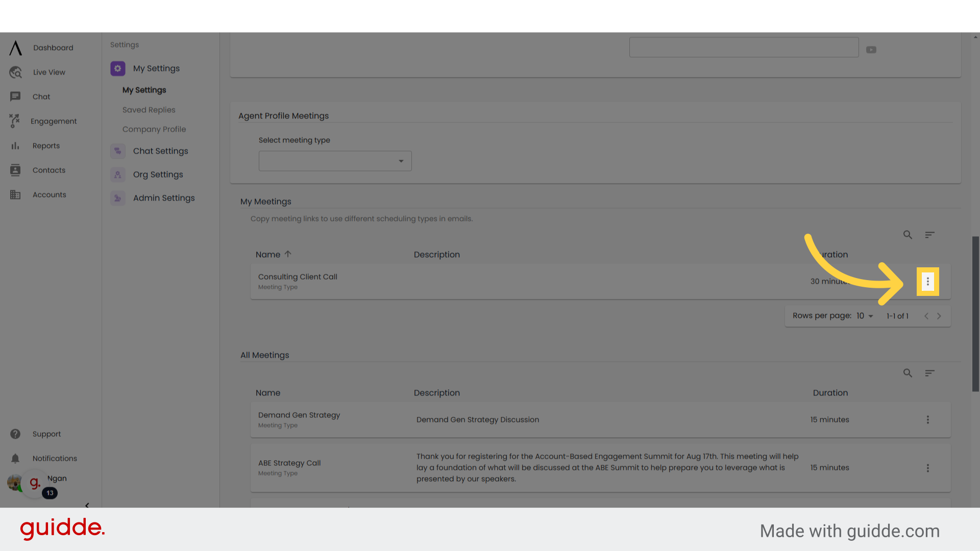This screenshot has height=551, width=980.
Task: Select the ABE Strategy Call meeting name
Action: tap(289, 463)
